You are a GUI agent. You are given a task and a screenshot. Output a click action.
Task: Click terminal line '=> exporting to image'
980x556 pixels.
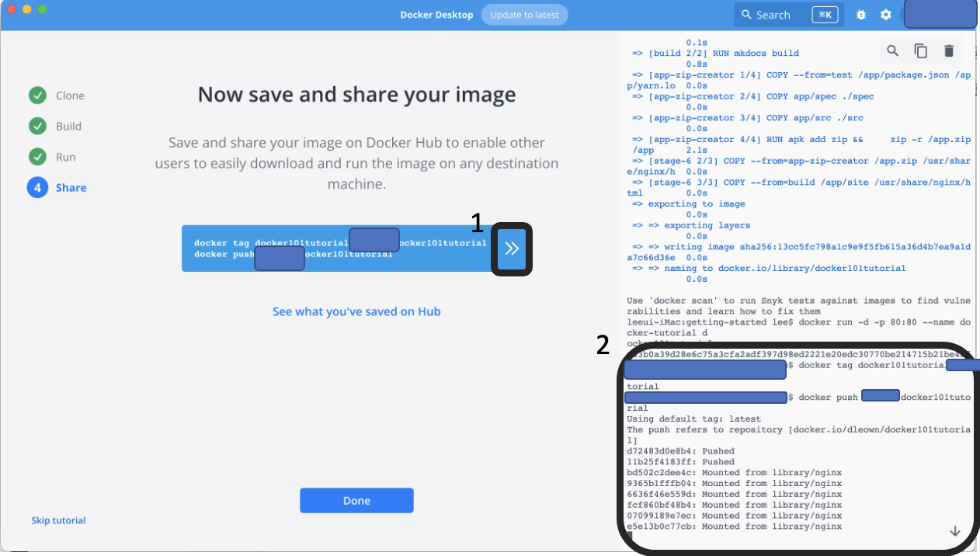pos(689,203)
